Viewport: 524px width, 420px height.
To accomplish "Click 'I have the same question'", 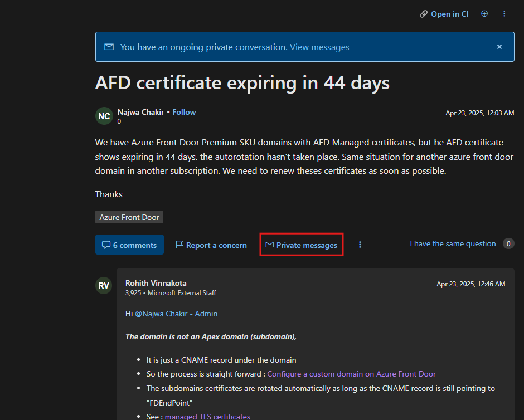I will point(453,244).
